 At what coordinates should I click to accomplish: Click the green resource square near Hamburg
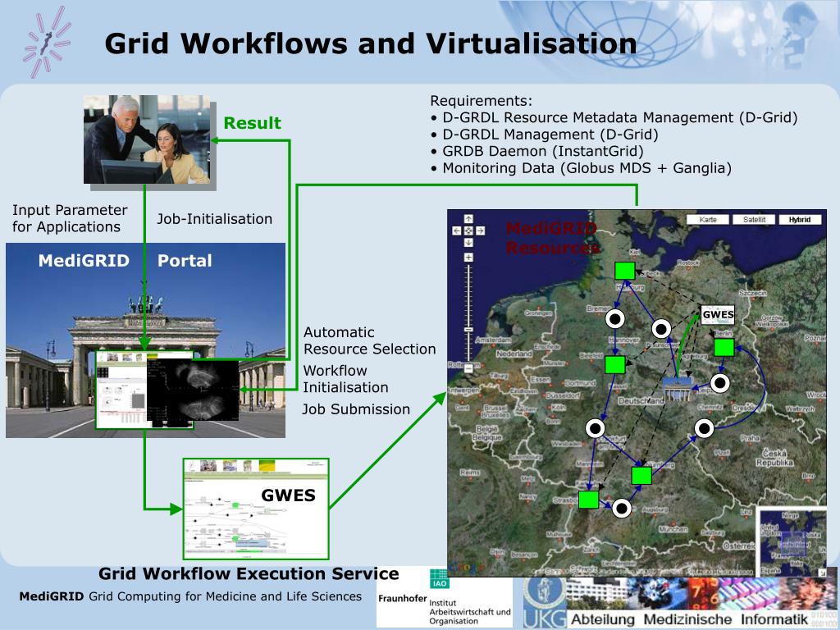pos(624,271)
